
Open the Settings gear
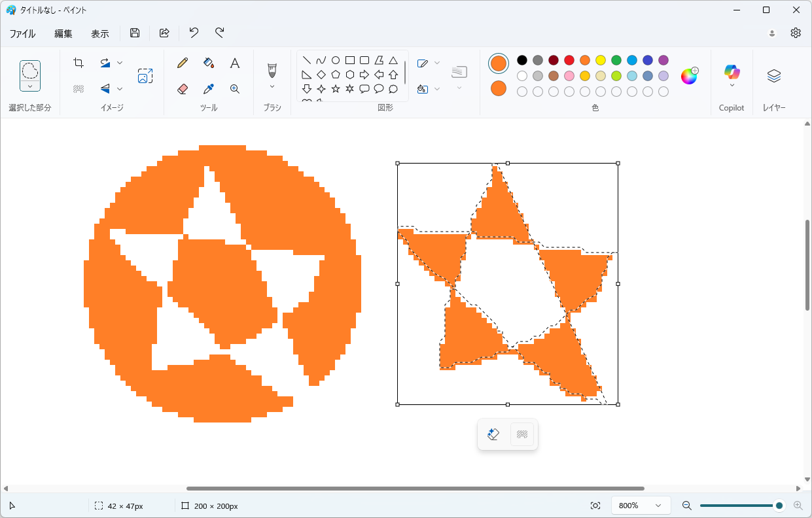click(796, 33)
